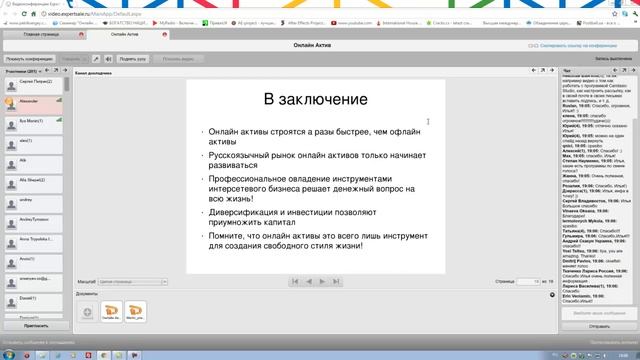Move presenter channel panel left
This screenshot has height=360, width=640.
533,71
